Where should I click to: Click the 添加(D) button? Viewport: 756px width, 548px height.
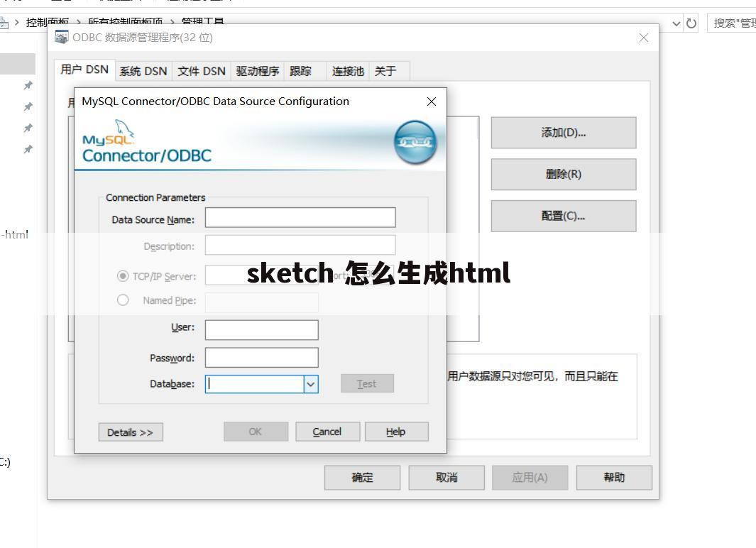(x=562, y=133)
